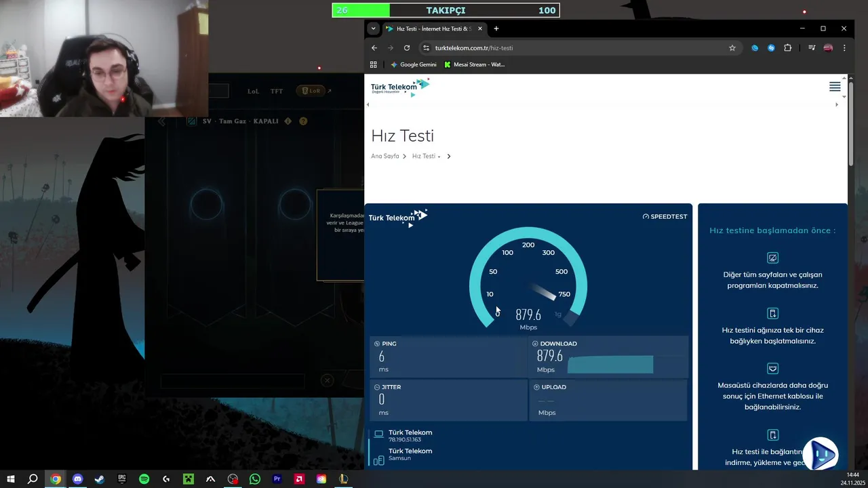Open Steam from the taskbar
This screenshot has height=488, width=868.
[x=100, y=479]
